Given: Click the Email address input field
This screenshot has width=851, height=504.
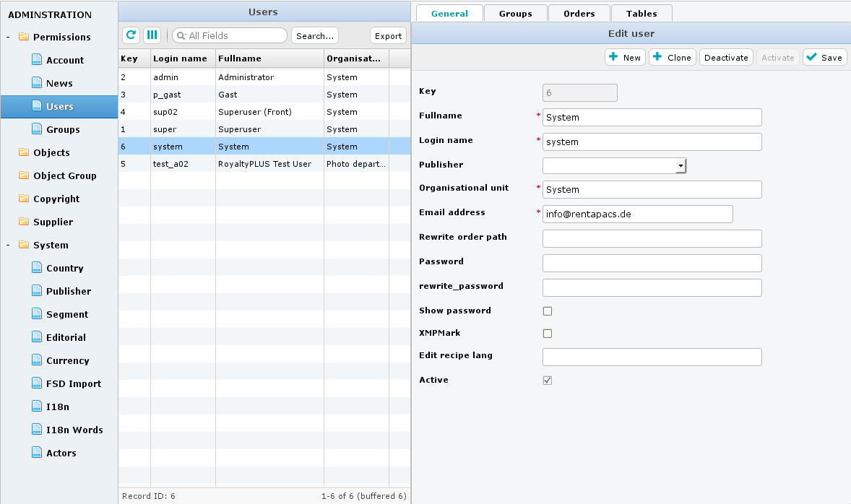Looking at the screenshot, I should tap(637, 214).
